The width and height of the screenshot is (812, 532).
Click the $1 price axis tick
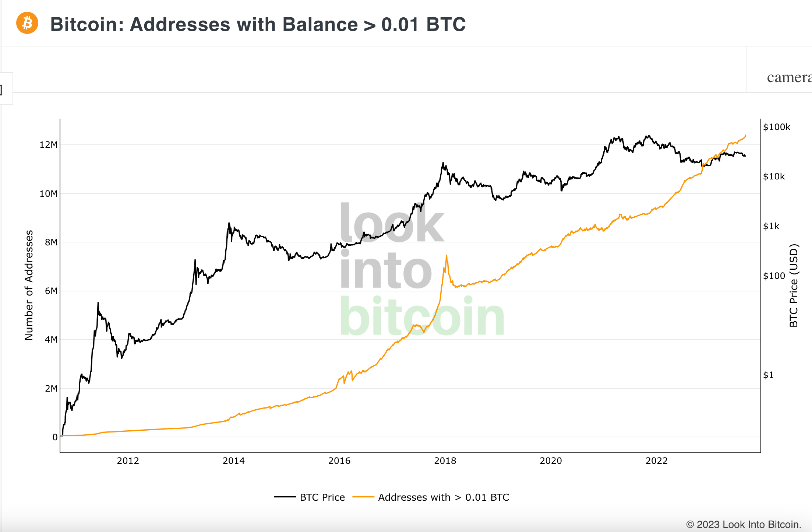[768, 375]
